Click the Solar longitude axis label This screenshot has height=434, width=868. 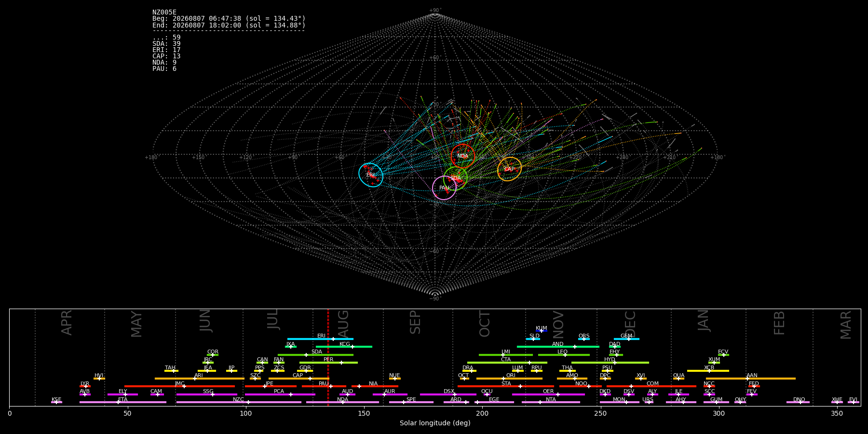point(435,423)
